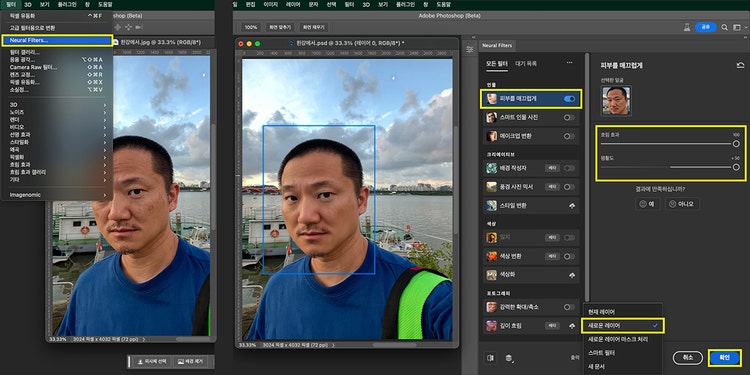Expand the 픽셀화 submenu
The height and width of the screenshot is (375, 750).
(x=56, y=157)
